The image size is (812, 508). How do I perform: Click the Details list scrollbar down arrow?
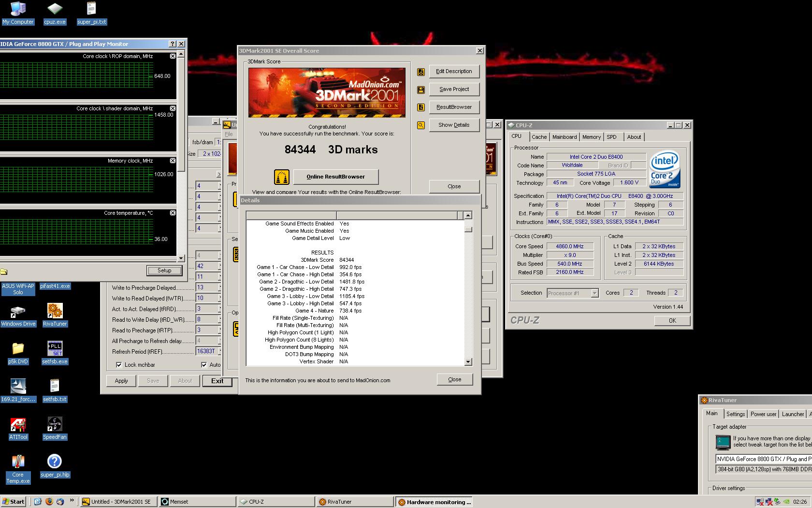click(468, 361)
